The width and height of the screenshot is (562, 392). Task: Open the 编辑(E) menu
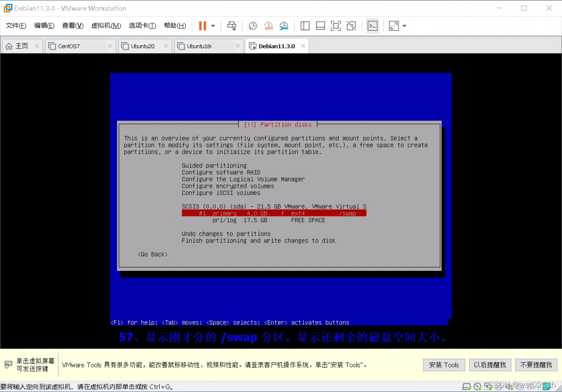44,25
